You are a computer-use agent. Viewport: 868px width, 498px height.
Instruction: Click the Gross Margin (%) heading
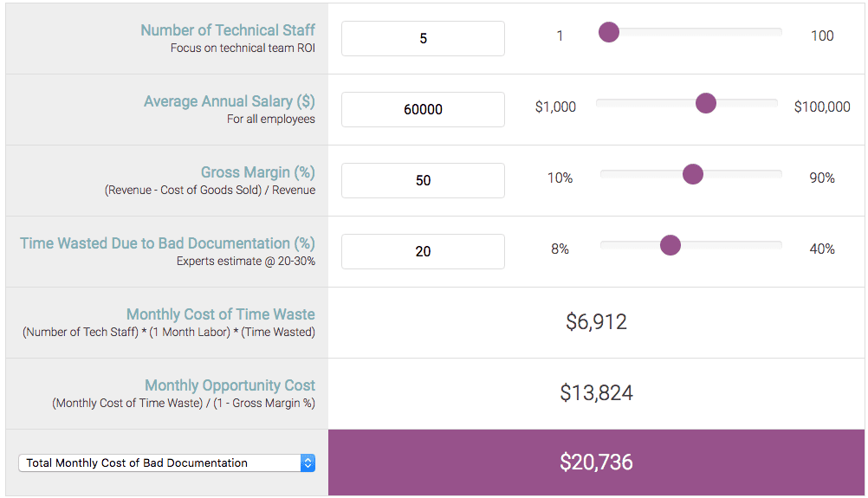click(x=257, y=172)
